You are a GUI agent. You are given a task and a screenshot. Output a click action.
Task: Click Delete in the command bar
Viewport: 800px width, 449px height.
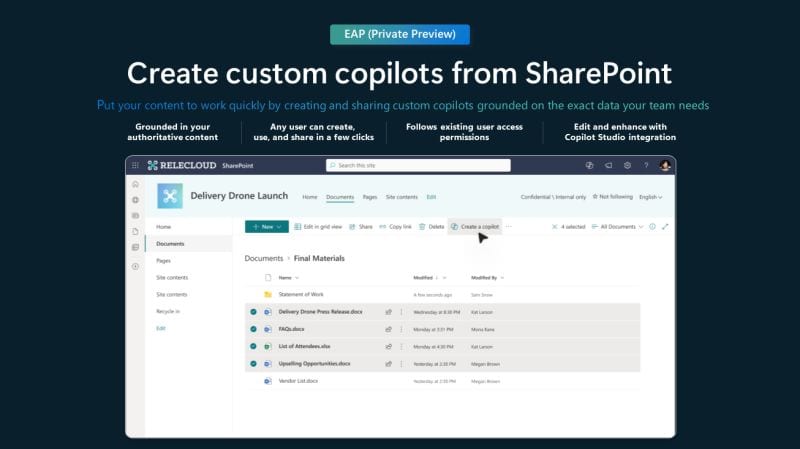pos(432,227)
